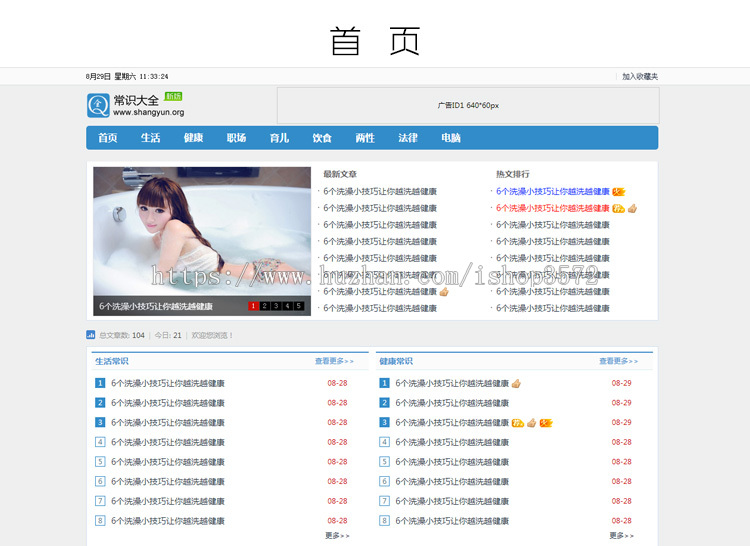Click 查看更多 in 健康常识 header
The height and width of the screenshot is (546, 750).
(x=618, y=361)
